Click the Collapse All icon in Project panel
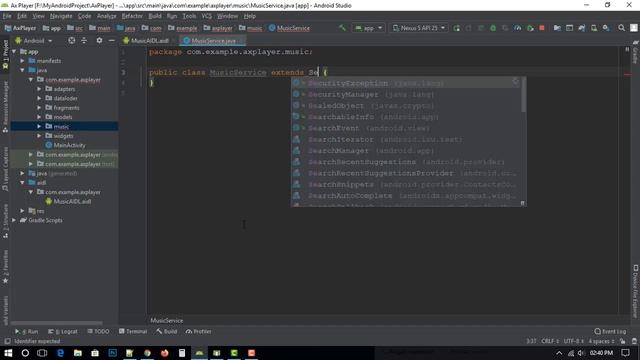The width and height of the screenshot is (640, 360). pyautogui.click(x=84, y=40)
